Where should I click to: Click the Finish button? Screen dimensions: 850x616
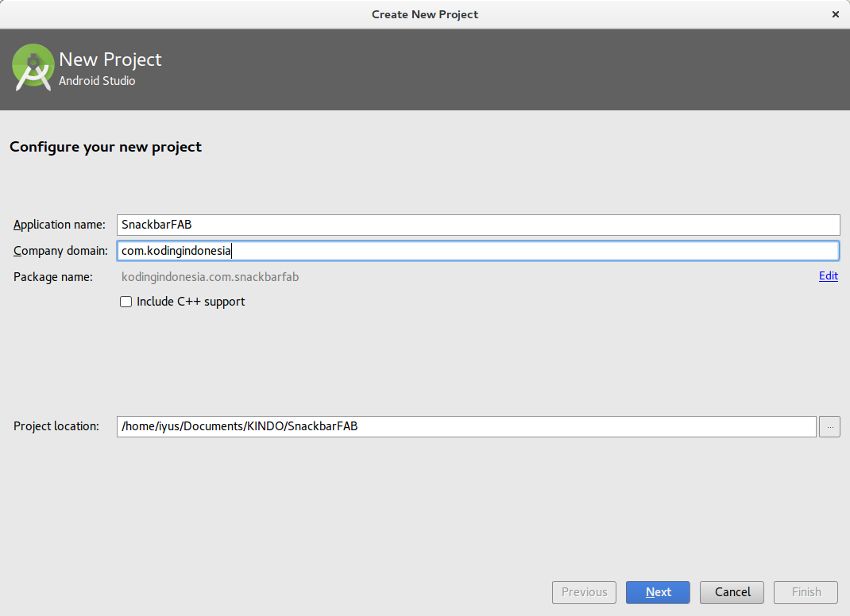(x=806, y=592)
